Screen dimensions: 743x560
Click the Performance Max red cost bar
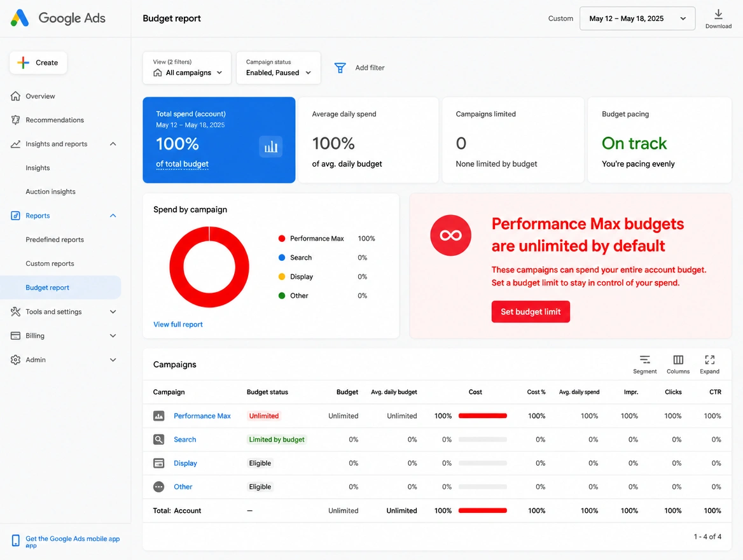coord(482,416)
